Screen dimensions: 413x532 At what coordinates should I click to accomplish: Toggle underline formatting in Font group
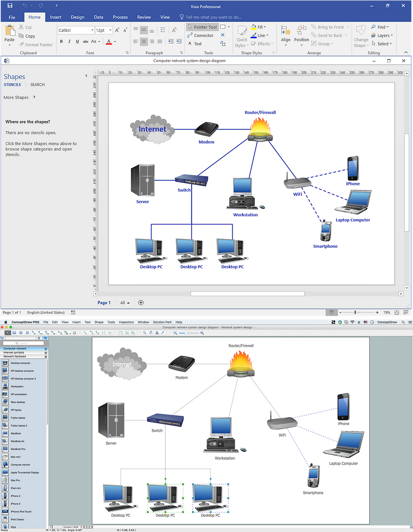coord(78,41)
